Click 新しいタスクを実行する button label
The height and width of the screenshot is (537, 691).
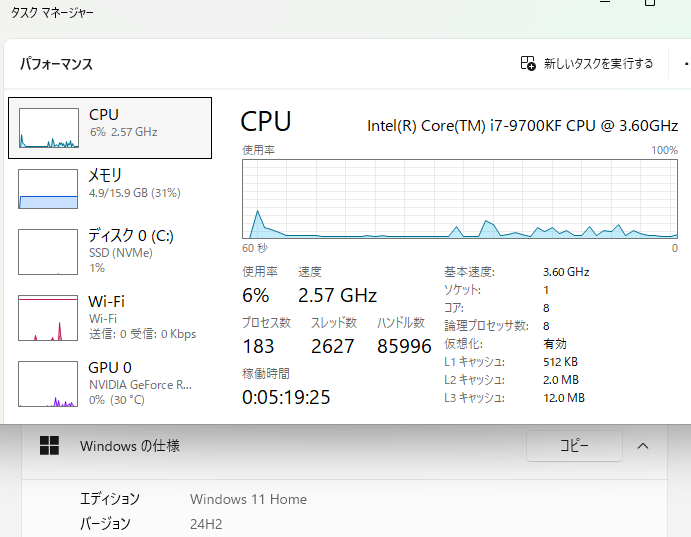[598, 63]
